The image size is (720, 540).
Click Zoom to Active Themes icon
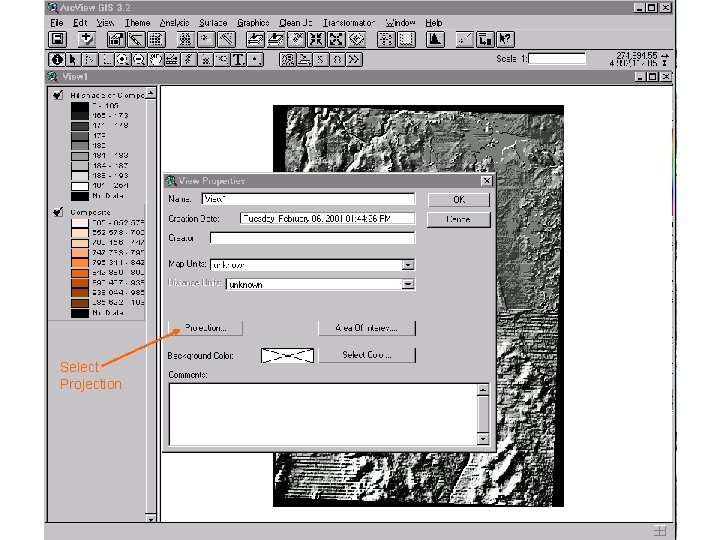[276, 39]
